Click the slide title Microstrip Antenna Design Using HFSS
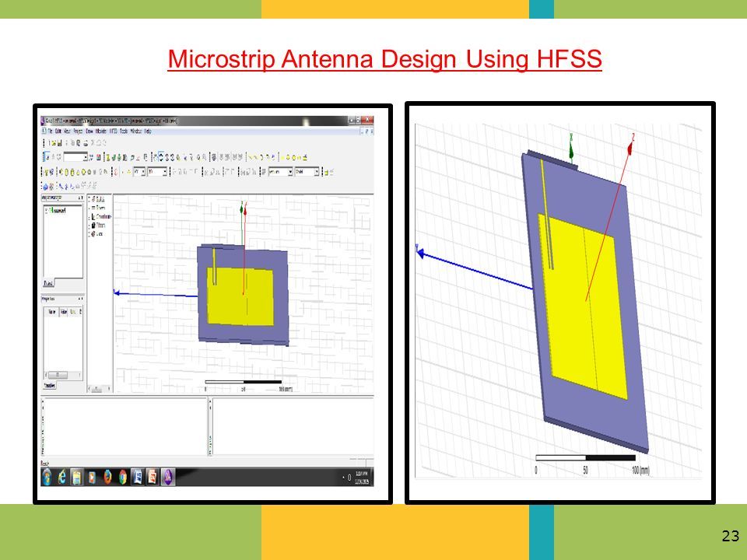The height and width of the screenshot is (560, 747). pyautogui.click(x=385, y=59)
